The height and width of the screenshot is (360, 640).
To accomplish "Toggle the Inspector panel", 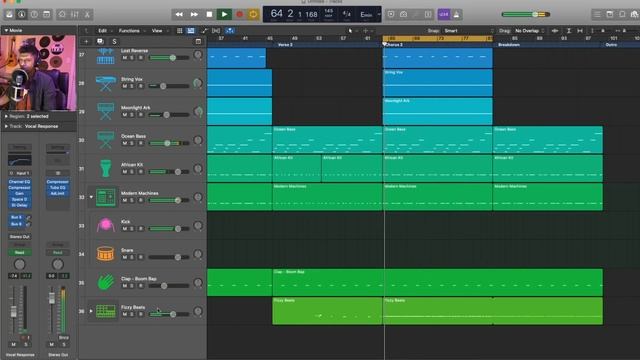I will pos(22,14).
